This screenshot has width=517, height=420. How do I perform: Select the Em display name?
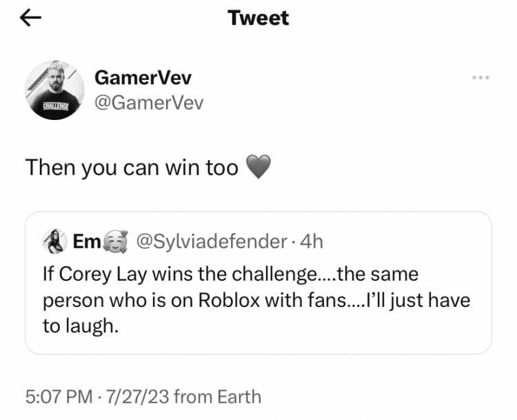coord(87,241)
